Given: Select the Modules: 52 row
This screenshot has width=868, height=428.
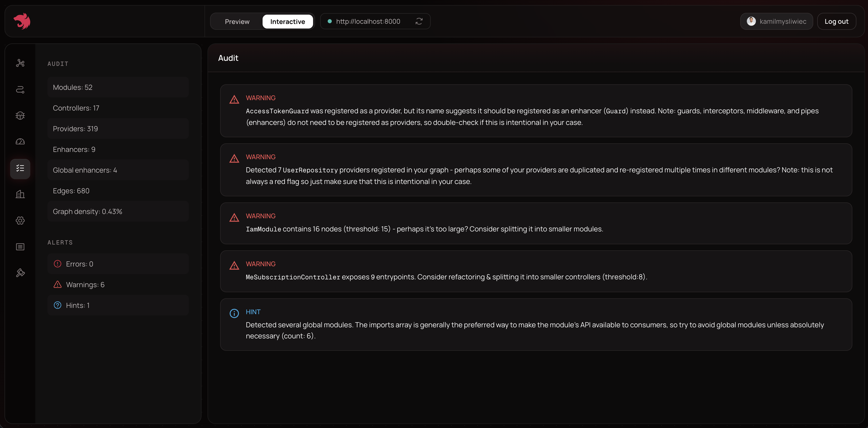Looking at the screenshot, I should point(118,87).
